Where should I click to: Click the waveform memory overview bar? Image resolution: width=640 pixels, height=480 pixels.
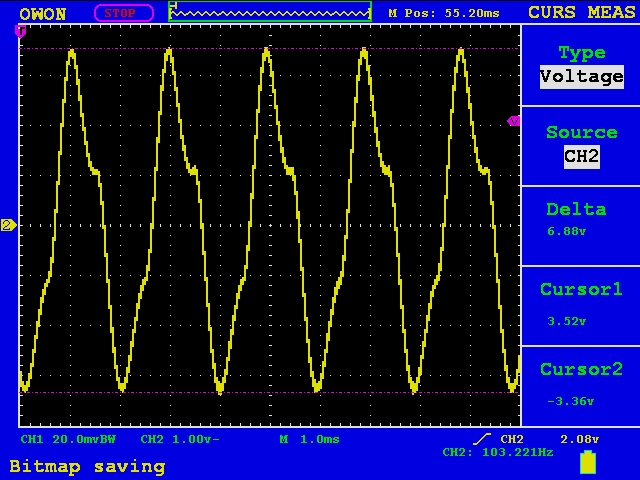pyautogui.click(x=270, y=13)
